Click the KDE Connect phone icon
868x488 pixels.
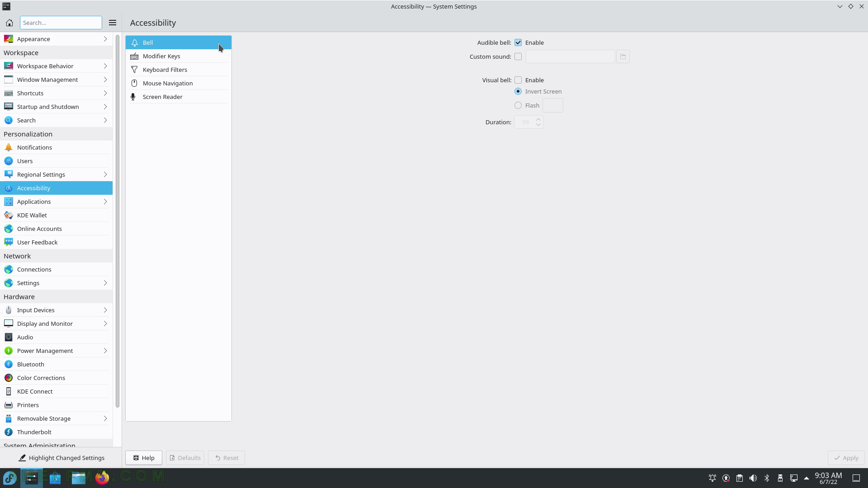pos(9,391)
